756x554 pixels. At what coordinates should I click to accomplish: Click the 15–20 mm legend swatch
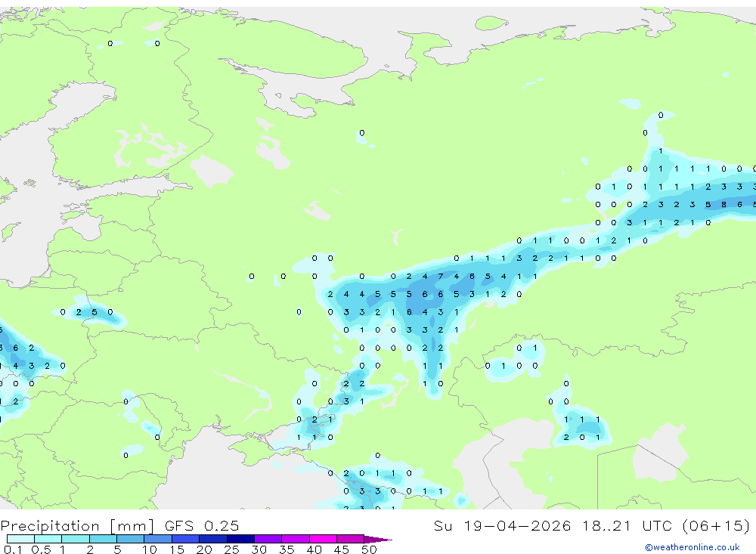[186, 539]
